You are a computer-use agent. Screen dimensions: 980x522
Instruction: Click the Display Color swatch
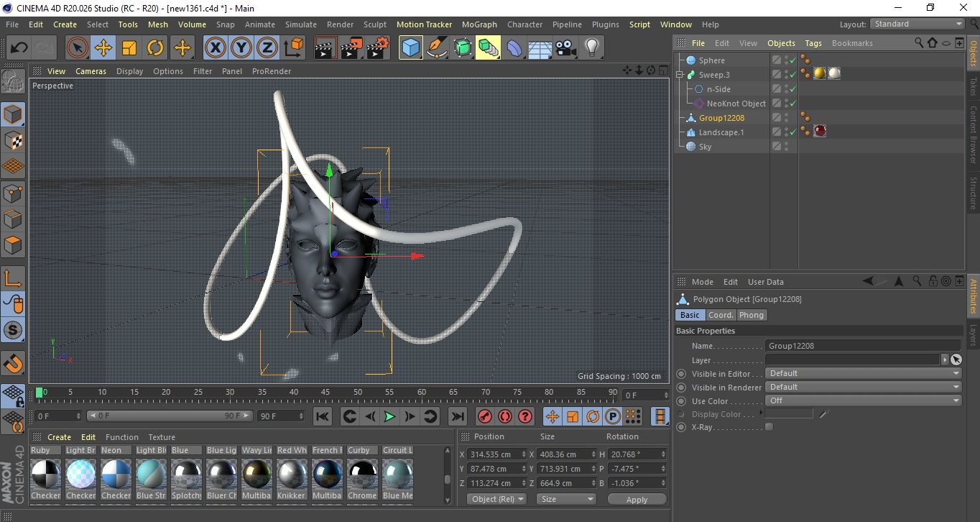coord(789,414)
